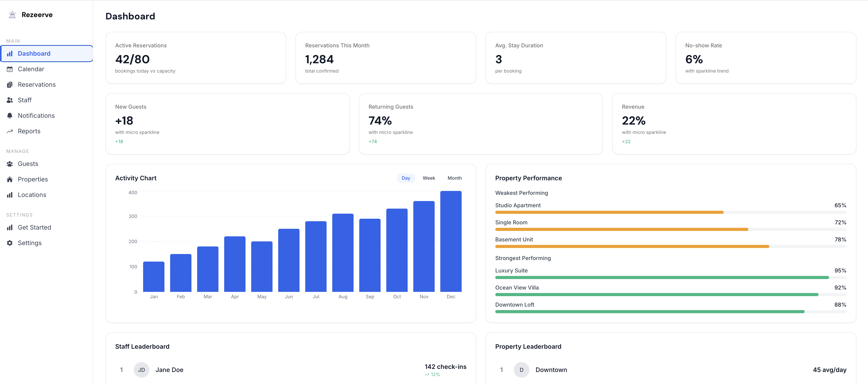Click the Rezeerve logo icon
868x385 pixels.
coord(12,15)
